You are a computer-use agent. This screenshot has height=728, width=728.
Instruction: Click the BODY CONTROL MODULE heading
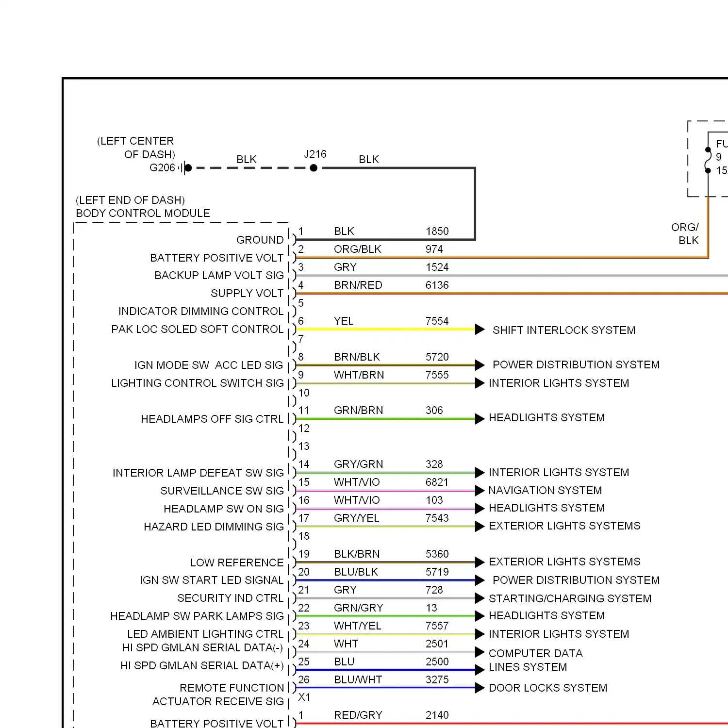tap(143, 213)
